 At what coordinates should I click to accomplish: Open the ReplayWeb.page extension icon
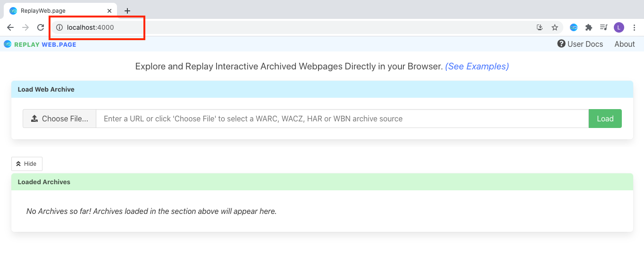pos(574,27)
